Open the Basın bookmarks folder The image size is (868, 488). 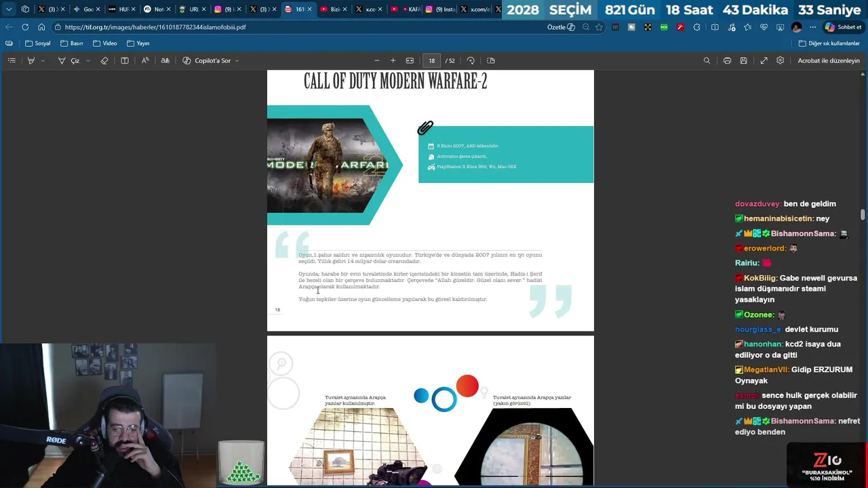coord(71,43)
